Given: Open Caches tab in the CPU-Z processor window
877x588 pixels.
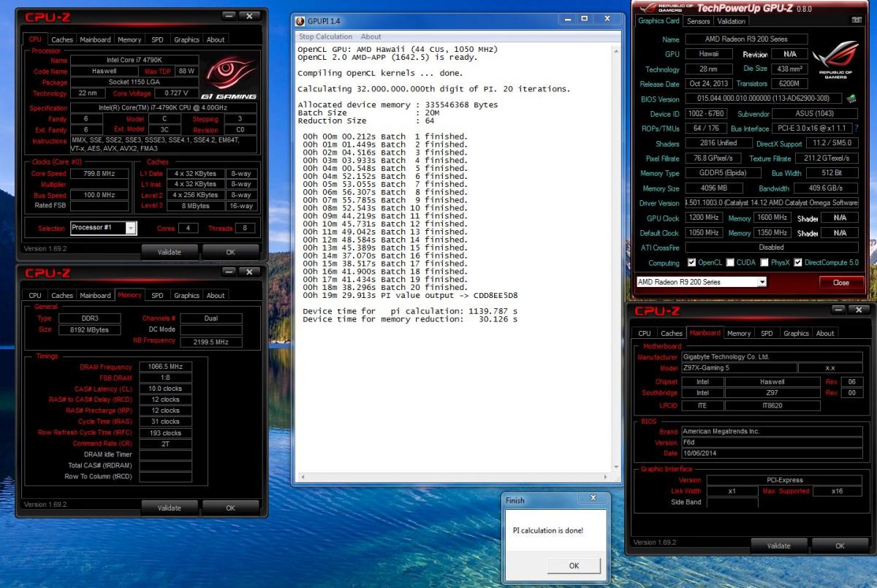Looking at the screenshot, I should pyautogui.click(x=62, y=39).
